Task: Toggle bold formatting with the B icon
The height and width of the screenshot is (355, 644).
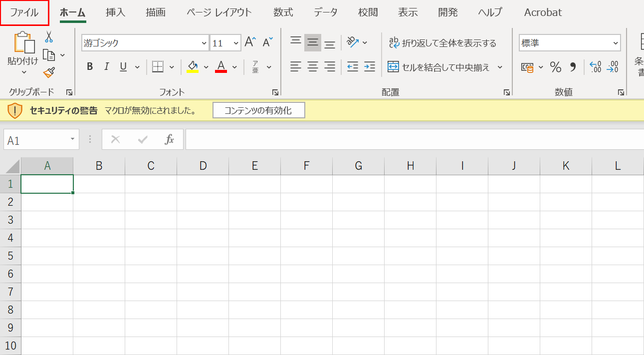Action: click(x=90, y=66)
